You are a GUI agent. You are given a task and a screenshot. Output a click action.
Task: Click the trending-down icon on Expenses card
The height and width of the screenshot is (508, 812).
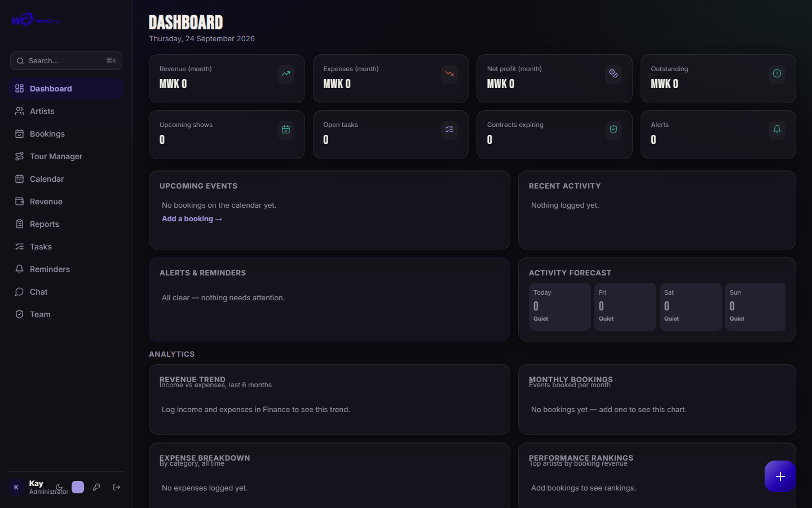coord(449,74)
